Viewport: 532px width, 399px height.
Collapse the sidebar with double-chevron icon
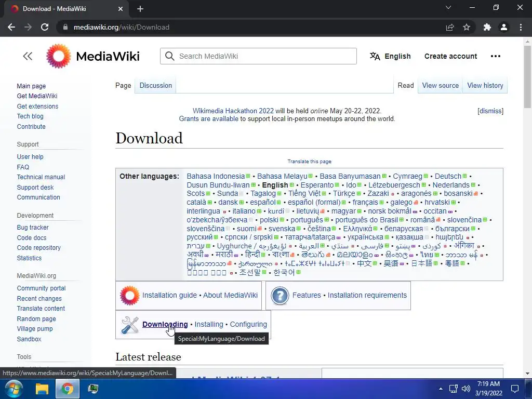(x=28, y=56)
